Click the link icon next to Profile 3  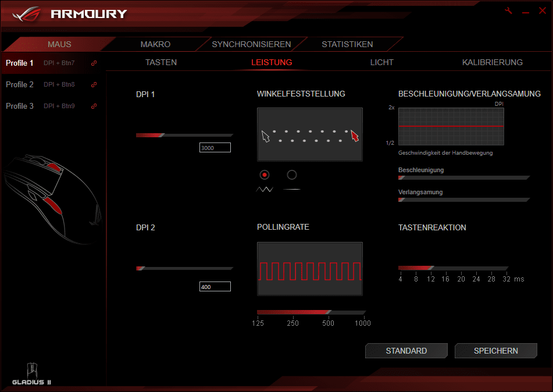tap(94, 106)
